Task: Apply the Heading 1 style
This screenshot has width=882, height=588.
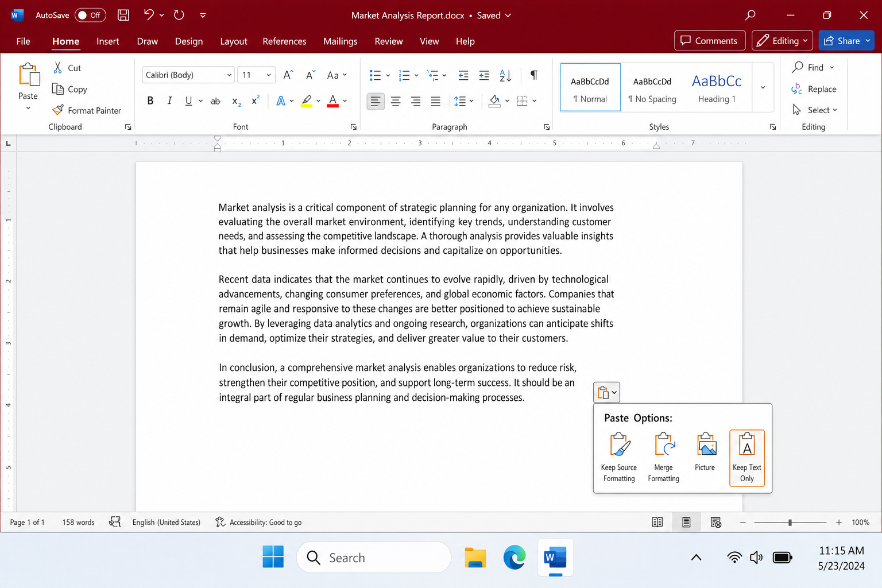Action: 717,87
